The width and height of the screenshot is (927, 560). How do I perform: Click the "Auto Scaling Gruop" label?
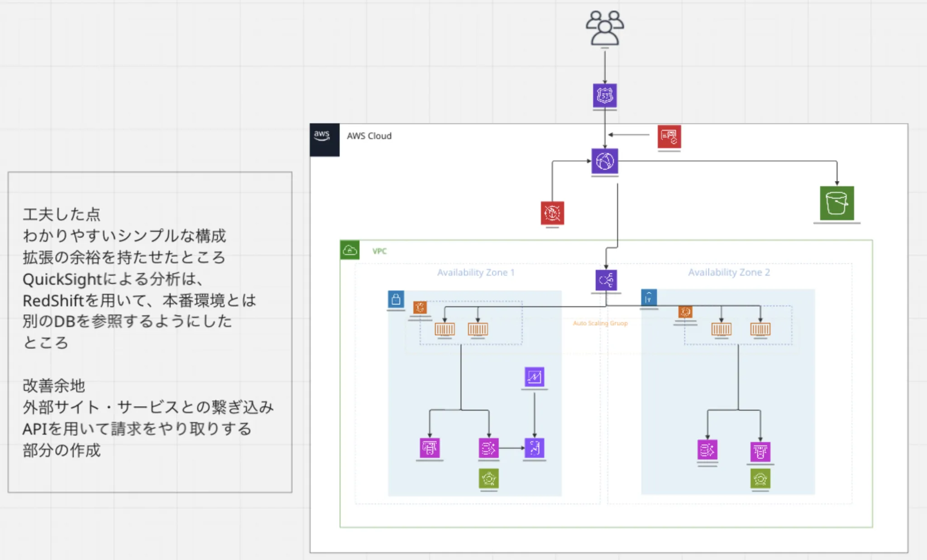(x=600, y=323)
